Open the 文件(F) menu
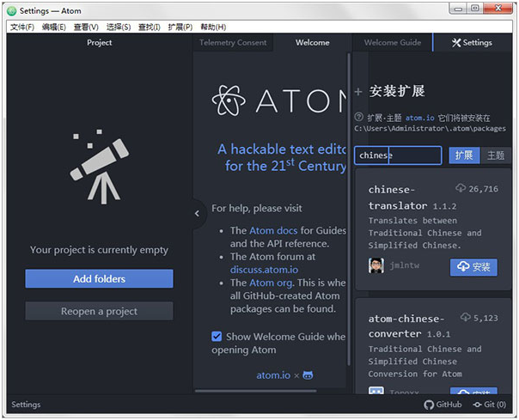The height and width of the screenshot is (420, 519). coord(21,27)
